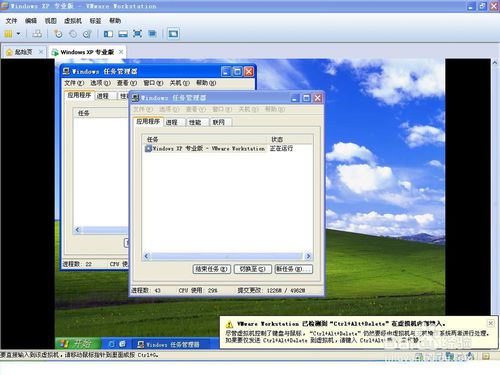Open the 文件 menu in VMware
500x375 pixels.
coord(11,21)
